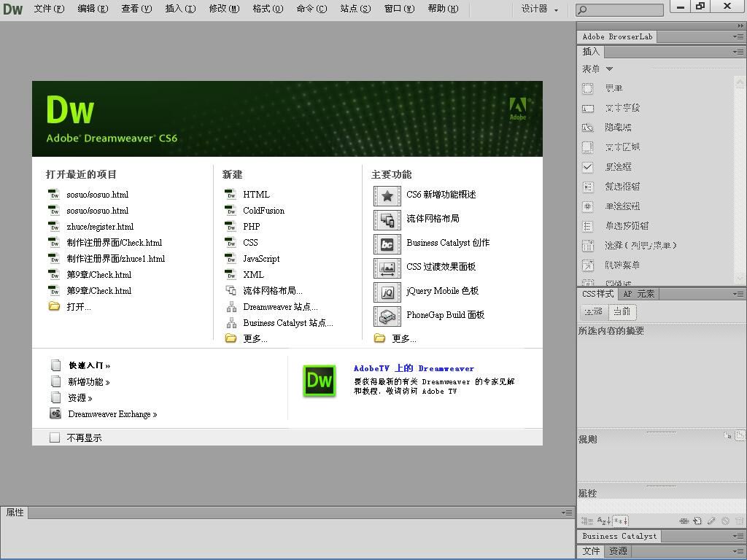Switch CSS panel to 当前 mode

622,311
